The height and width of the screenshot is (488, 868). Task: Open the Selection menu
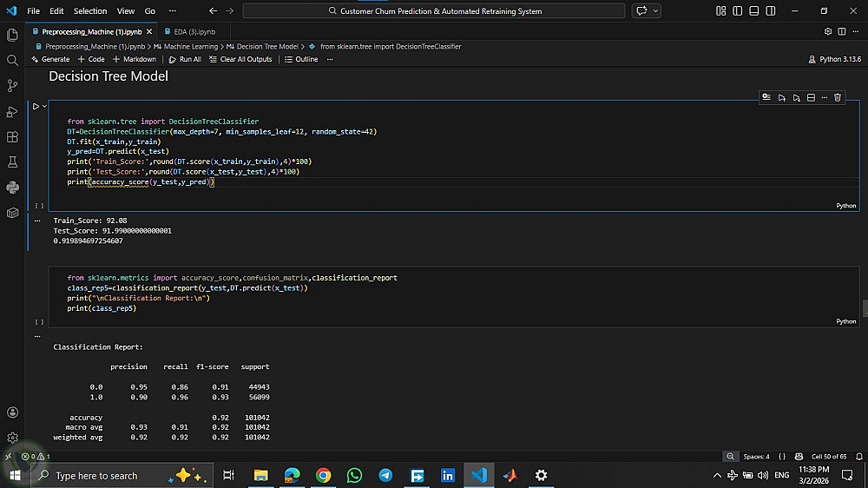pos(89,11)
